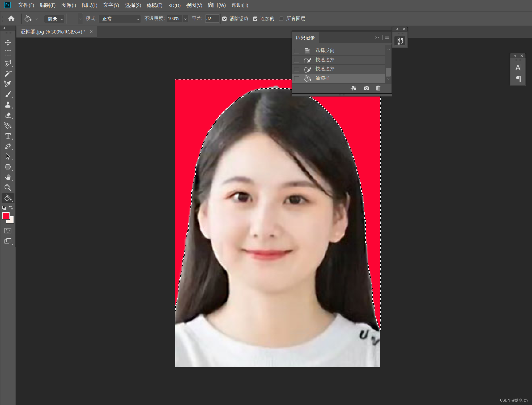
Task: Open the 模式 blend mode dropdown
Action: pyautogui.click(x=120, y=19)
